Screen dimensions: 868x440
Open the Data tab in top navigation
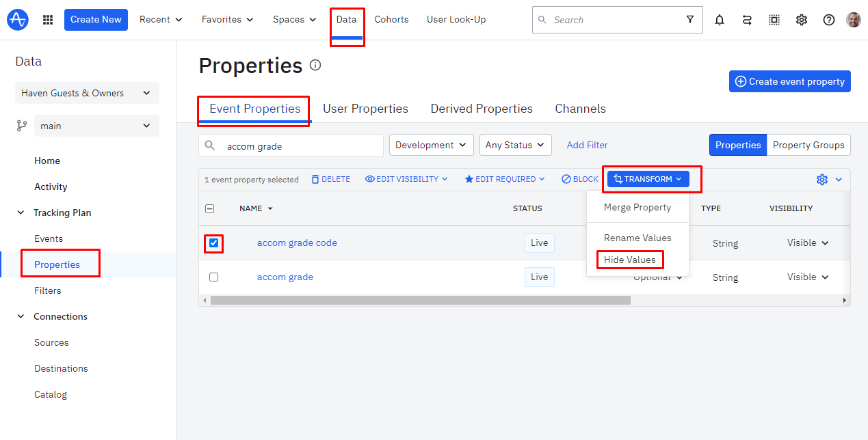tap(347, 20)
